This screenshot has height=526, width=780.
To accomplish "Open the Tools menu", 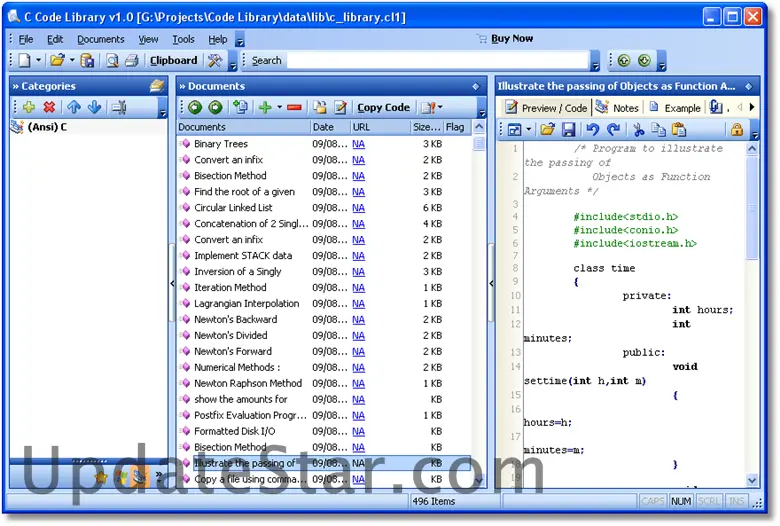I will coord(183,39).
